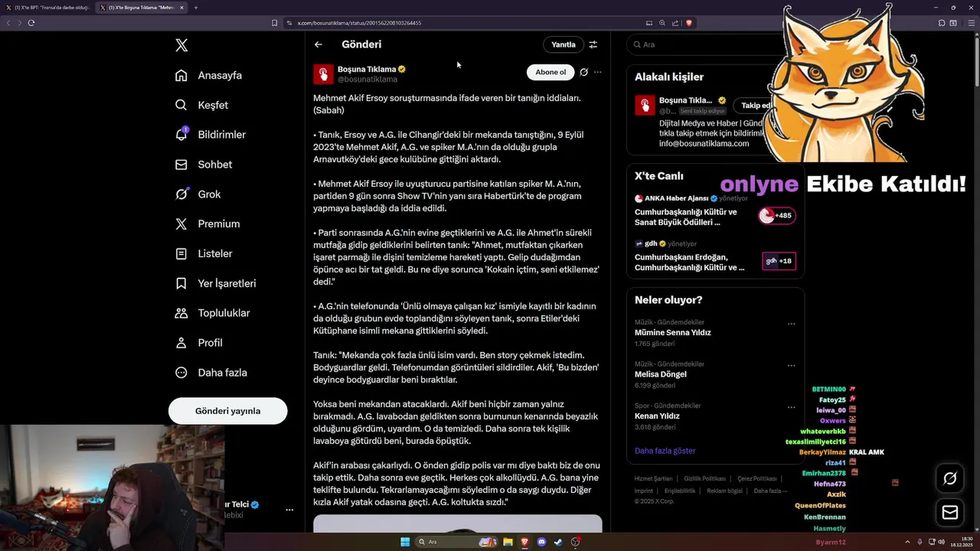Open Premium page
The height and width of the screenshot is (551, 980).
207,224
